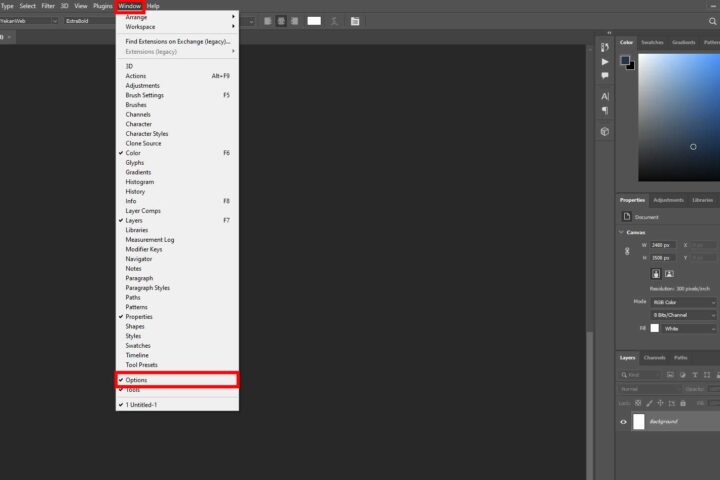Open the Normal blend mode dropdown
This screenshot has height=480, width=720.
[649, 389]
